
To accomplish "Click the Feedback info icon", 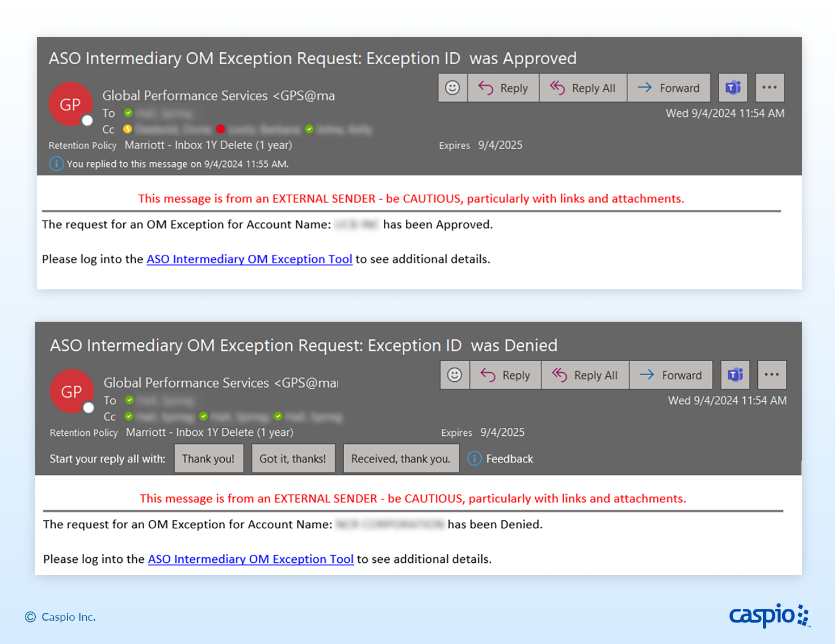I will [475, 458].
